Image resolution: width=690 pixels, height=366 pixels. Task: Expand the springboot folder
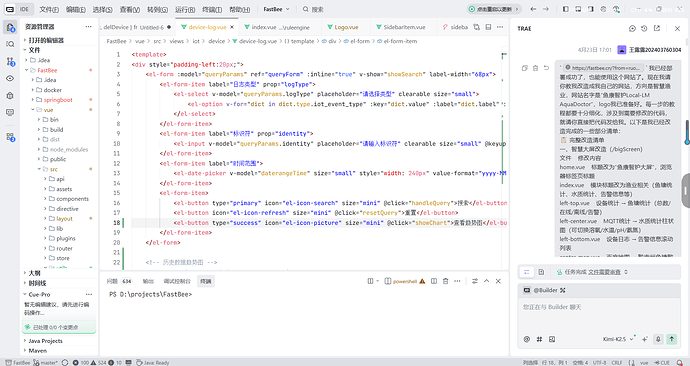coord(58,100)
